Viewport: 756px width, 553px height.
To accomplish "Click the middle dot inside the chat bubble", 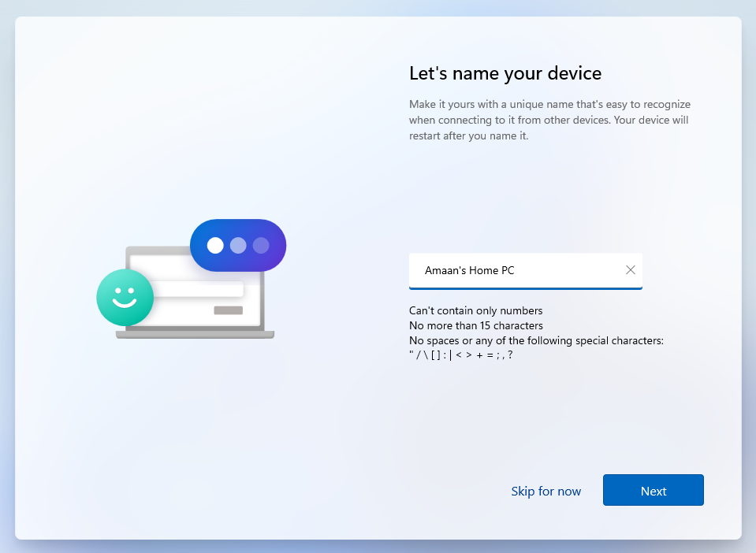I will 238,245.
